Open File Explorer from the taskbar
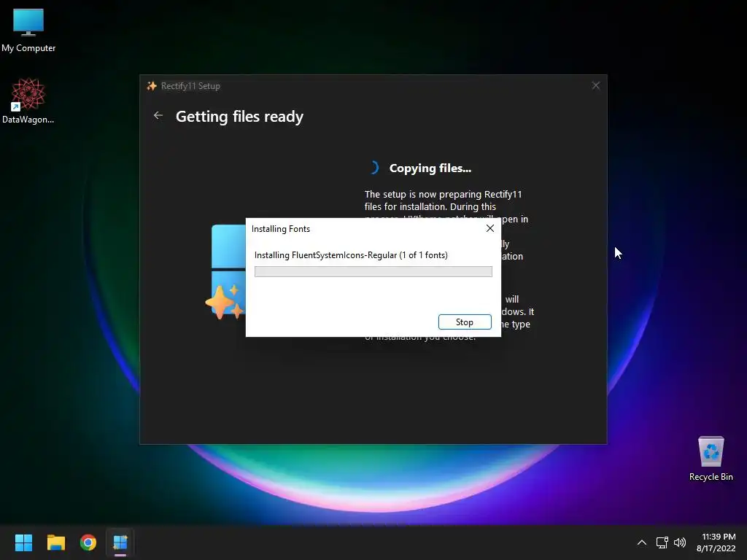This screenshot has height=560, width=747. [55, 542]
